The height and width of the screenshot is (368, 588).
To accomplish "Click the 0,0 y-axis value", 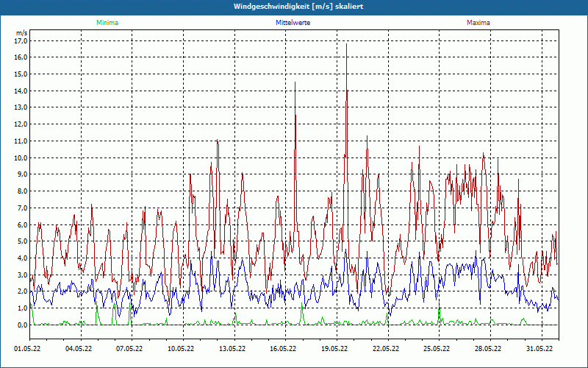I will 24,325.
